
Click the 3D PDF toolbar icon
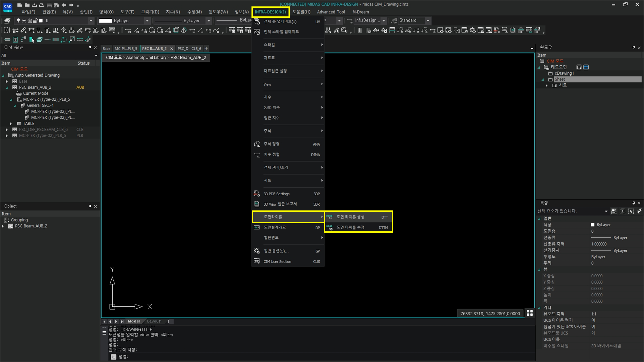point(497,30)
